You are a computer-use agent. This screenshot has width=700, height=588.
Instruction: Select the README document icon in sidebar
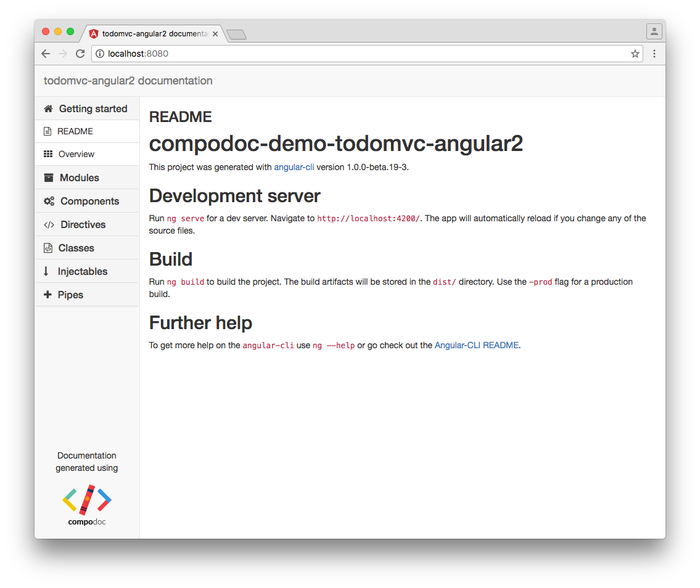pos(48,131)
